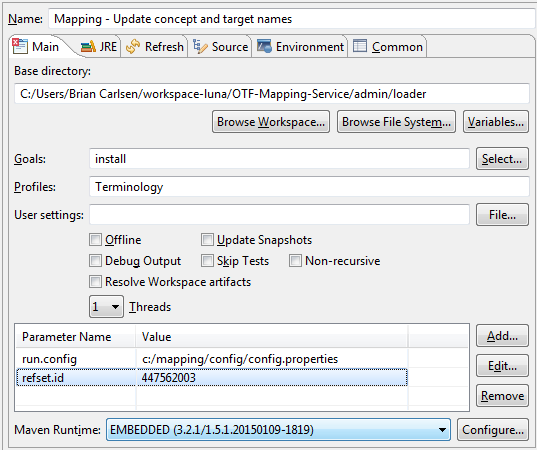Screen dimensions: 537x450
Task: Expand the Maven Runtime combo box
Action: [x=278, y=429]
